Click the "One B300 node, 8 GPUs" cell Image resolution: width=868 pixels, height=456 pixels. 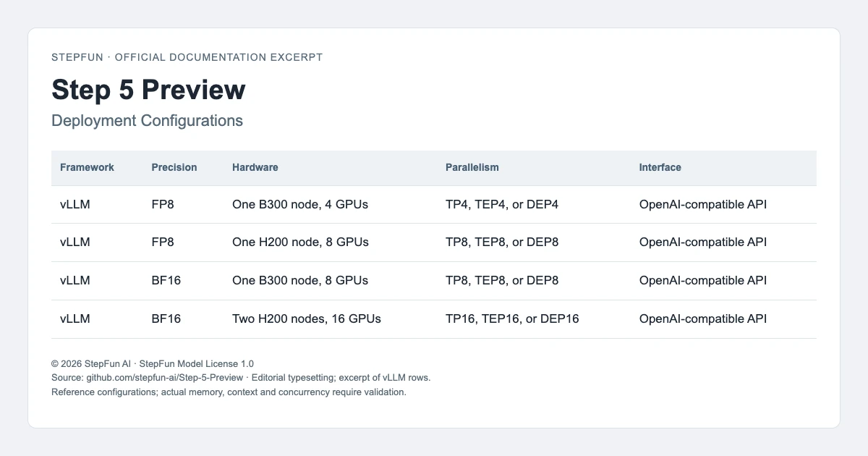point(300,281)
